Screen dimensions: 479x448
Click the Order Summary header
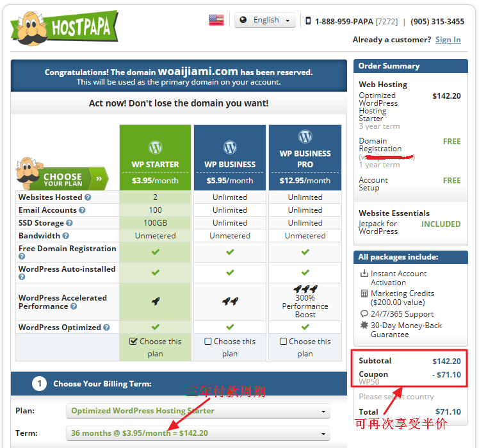pyautogui.click(x=410, y=66)
